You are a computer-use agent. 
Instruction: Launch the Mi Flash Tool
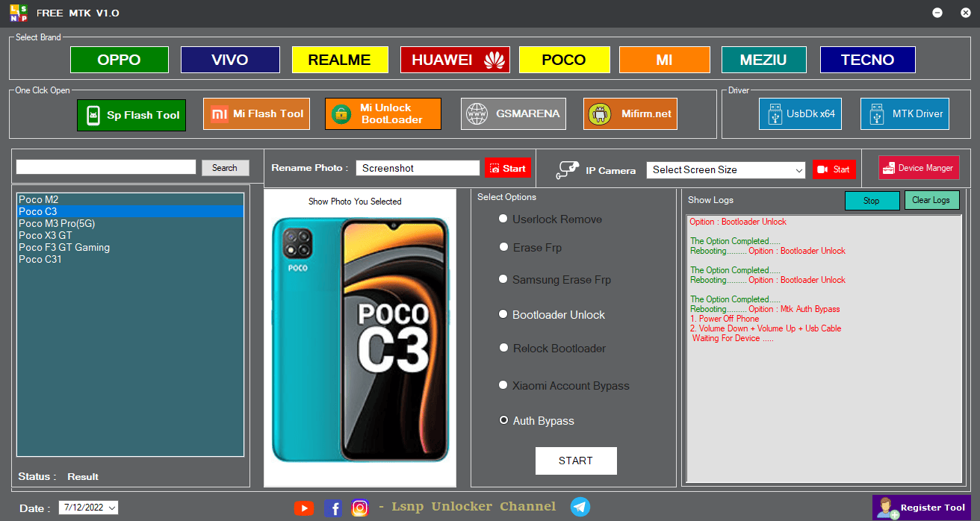256,113
